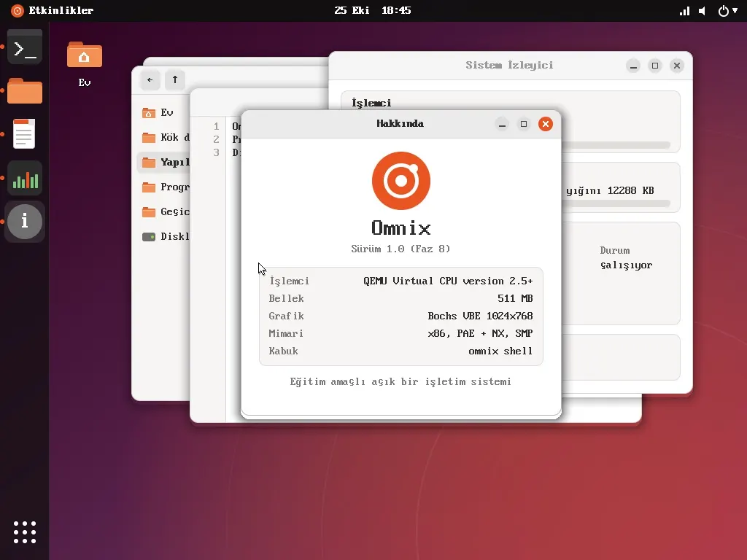This screenshot has width=747, height=560.
Task: Click the Grafik label
Action: click(x=286, y=316)
